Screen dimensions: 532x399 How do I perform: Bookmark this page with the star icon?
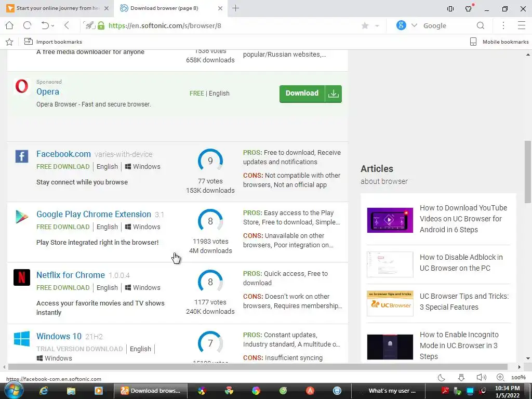[x=365, y=26]
